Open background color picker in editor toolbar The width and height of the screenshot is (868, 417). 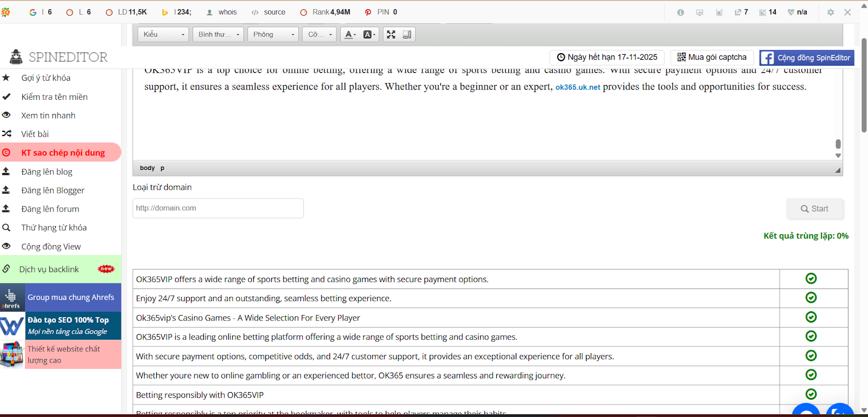(369, 34)
